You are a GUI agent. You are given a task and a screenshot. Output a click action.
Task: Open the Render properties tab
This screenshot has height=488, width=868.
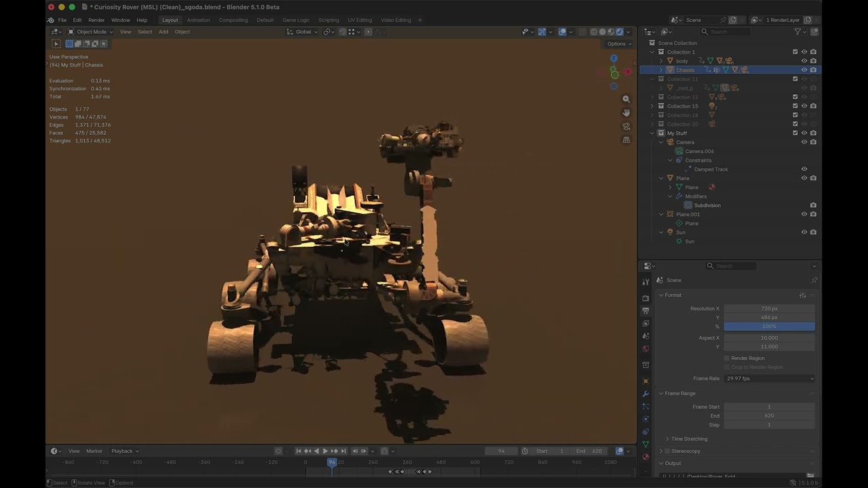[x=646, y=298]
